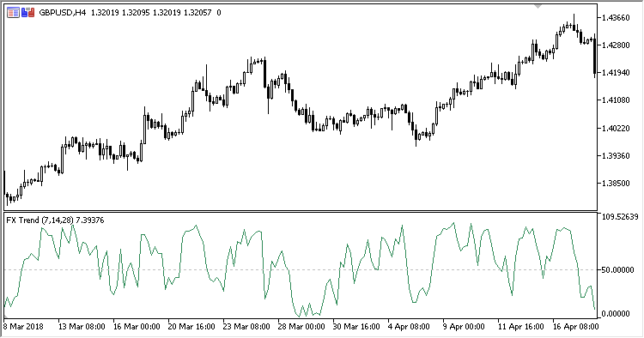Click the 13 Mar 08:00 time label

pos(82,327)
